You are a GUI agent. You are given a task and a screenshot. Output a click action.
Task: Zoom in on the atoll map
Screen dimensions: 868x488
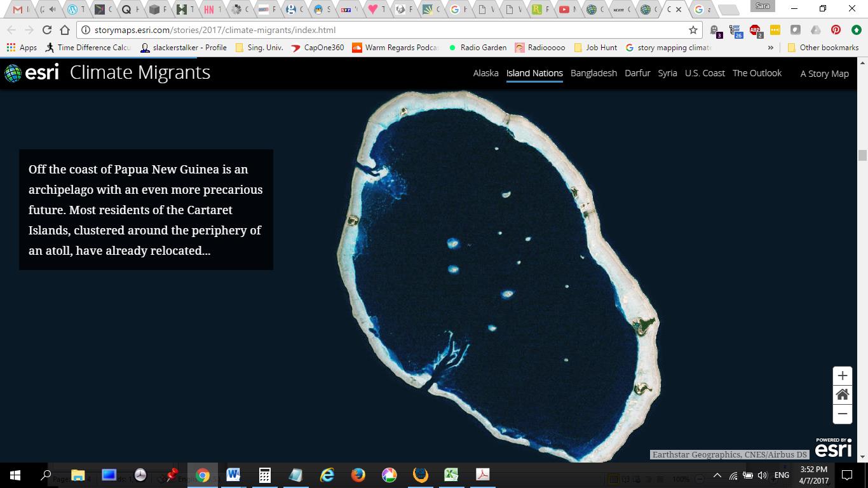pos(842,376)
